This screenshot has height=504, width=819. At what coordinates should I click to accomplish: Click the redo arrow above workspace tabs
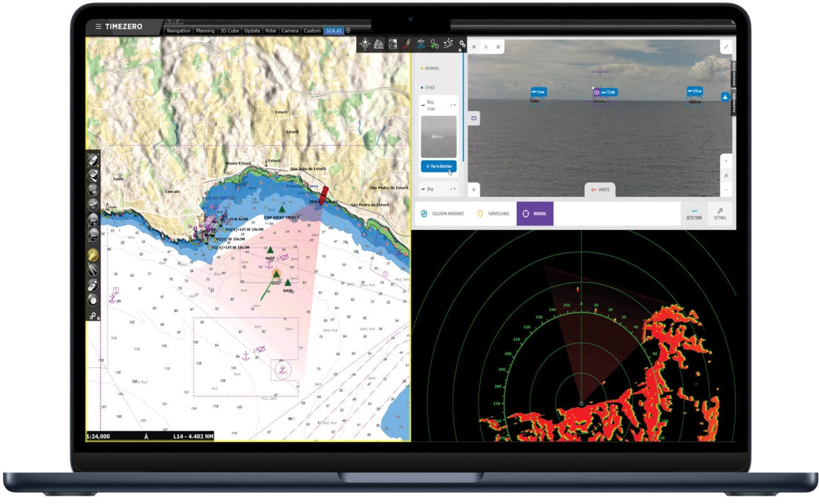(178, 21)
